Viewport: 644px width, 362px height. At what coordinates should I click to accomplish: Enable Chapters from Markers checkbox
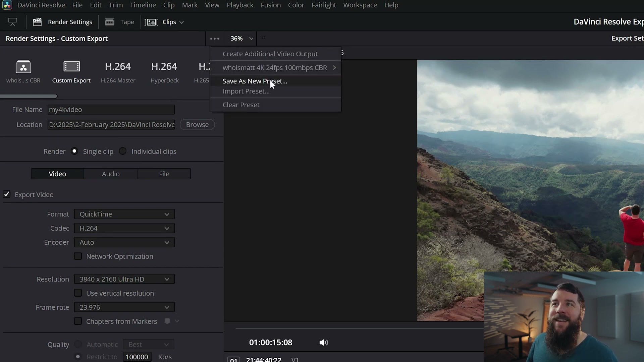coord(78,321)
